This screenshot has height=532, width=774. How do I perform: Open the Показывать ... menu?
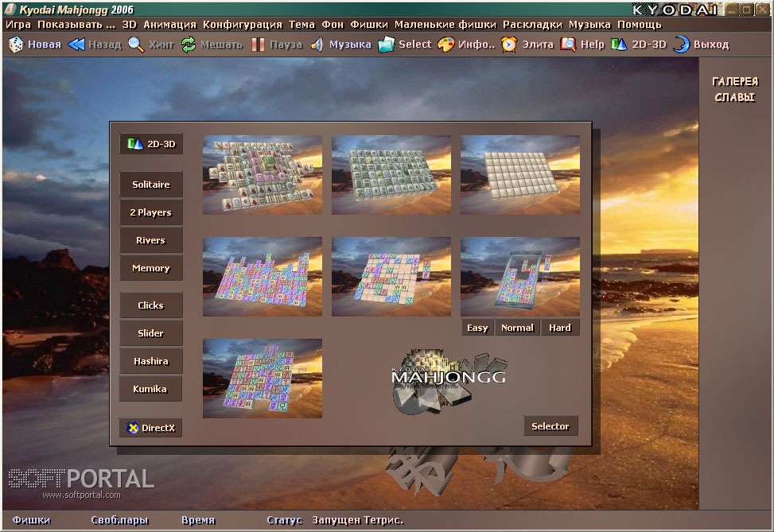pos(76,25)
